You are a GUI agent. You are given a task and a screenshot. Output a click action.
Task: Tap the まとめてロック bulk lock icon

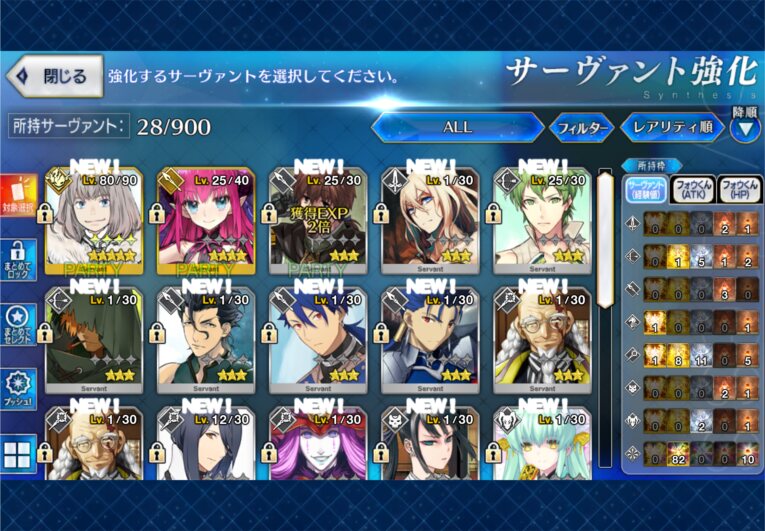click(19, 260)
